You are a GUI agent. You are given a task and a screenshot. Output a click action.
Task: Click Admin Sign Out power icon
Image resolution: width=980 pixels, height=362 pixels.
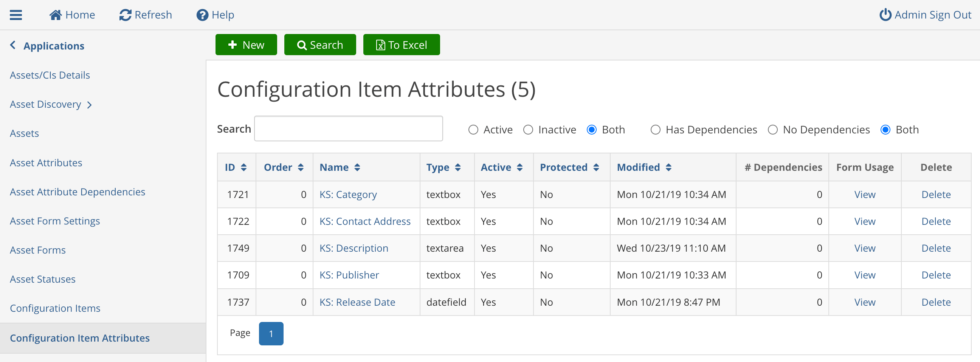(x=885, y=14)
